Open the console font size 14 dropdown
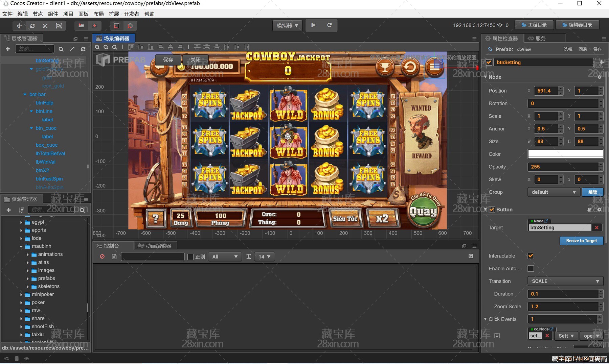Image resolution: width=609 pixels, height=364 pixels. 264,257
